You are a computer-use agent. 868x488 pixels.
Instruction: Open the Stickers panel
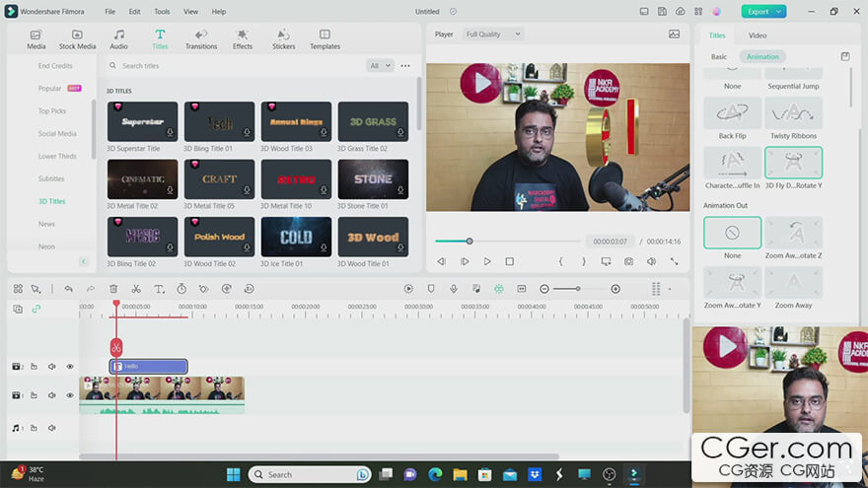pyautogui.click(x=283, y=39)
